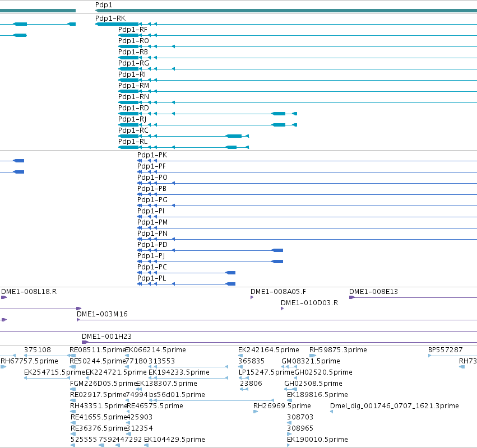Click the RH26969.5prime arrow glyph
Screen dimensions: 477x448
pyautogui.click(x=256, y=412)
